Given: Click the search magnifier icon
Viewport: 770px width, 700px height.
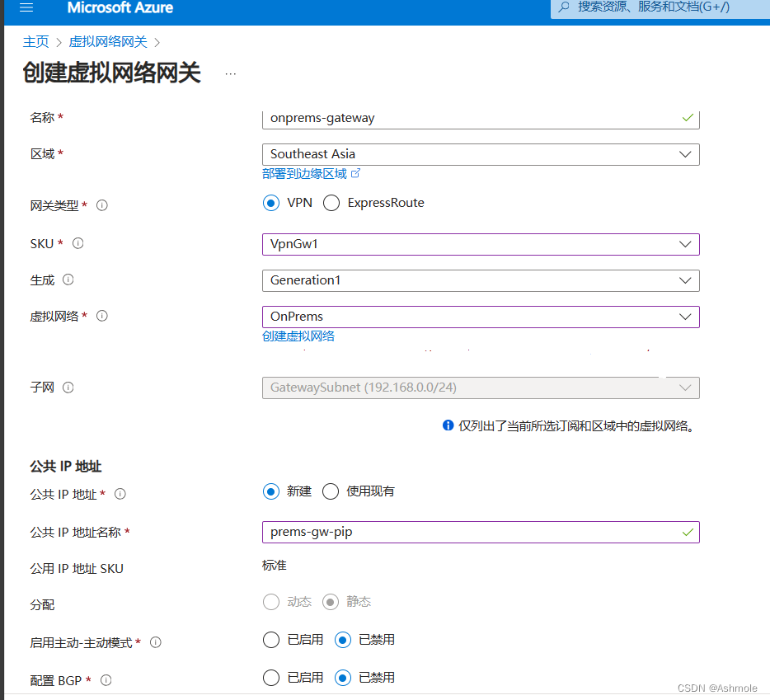Looking at the screenshot, I should [x=564, y=7].
